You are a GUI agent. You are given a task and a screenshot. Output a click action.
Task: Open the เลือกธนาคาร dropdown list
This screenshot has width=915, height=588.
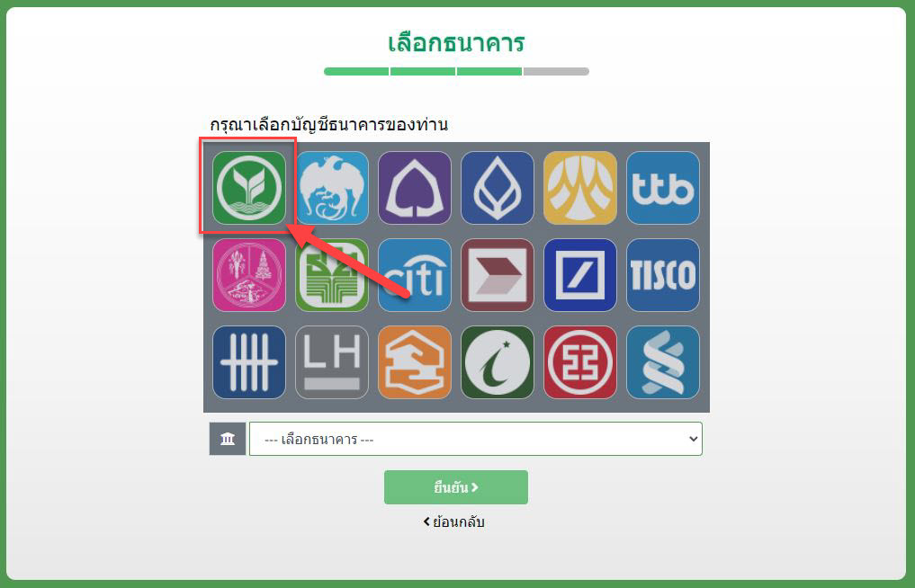click(x=476, y=439)
